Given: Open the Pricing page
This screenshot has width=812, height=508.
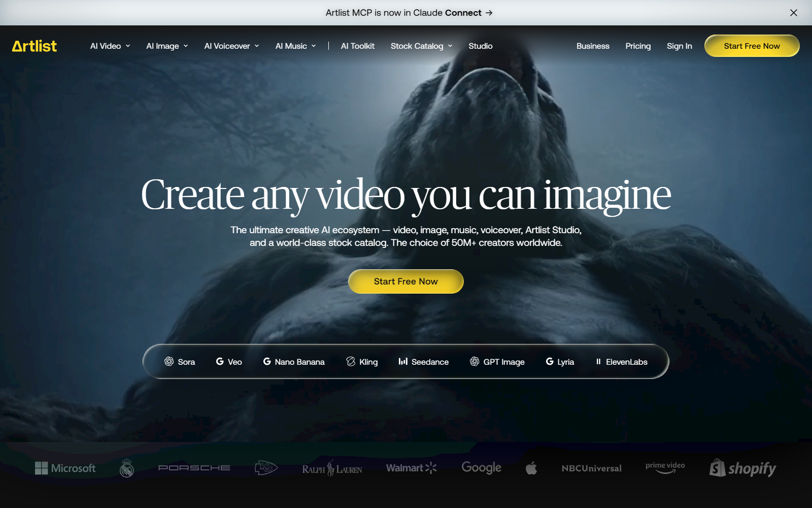Looking at the screenshot, I should click(x=638, y=46).
